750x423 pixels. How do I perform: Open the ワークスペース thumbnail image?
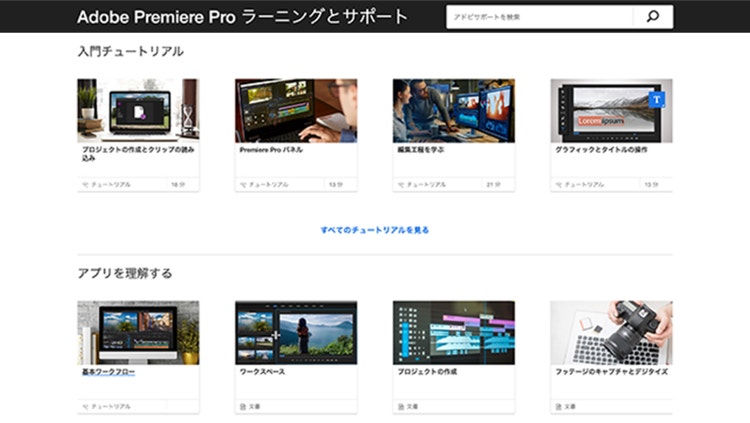tap(296, 333)
